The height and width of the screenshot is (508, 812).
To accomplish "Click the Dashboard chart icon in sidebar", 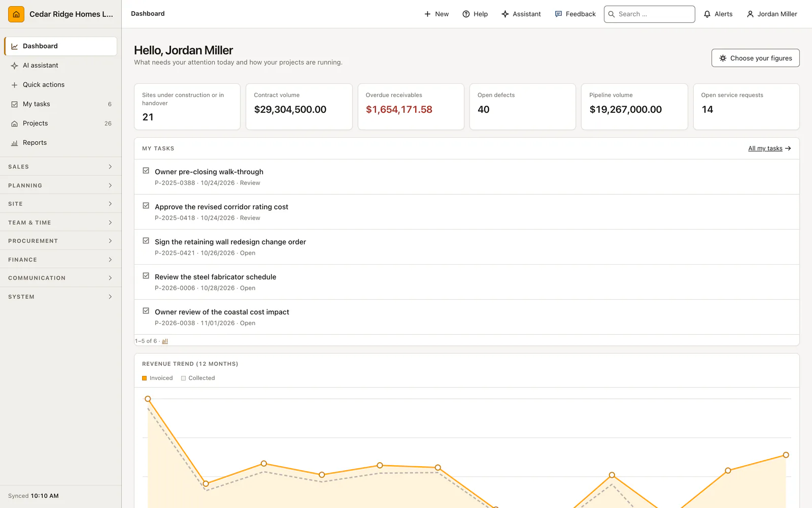I will click(x=15, y=46).
